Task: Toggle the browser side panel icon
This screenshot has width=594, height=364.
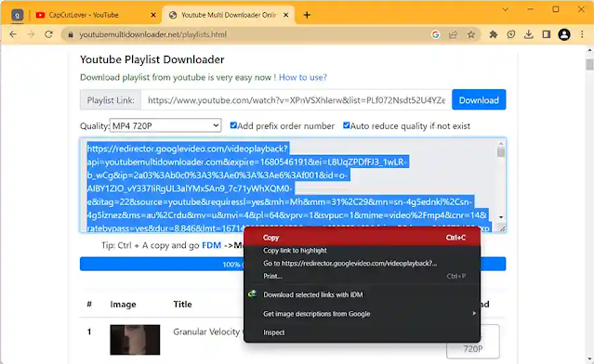Action: point(547,34)
